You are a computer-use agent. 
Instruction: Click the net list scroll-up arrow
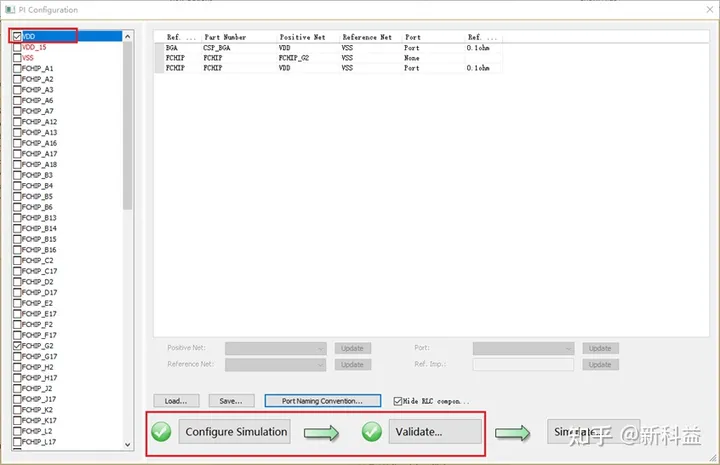(128, 36)
